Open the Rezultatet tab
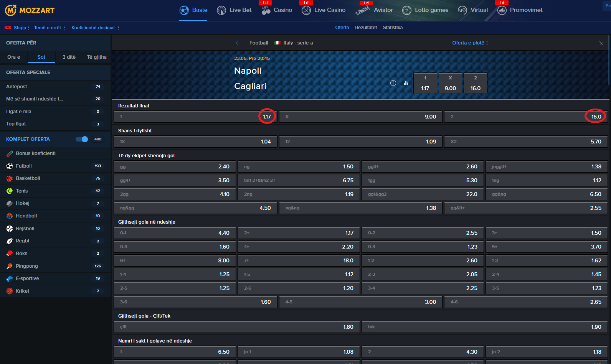Image resolution: width=611 pixels, height=364 pixels. pyautogui.click(x=366, y=28)
